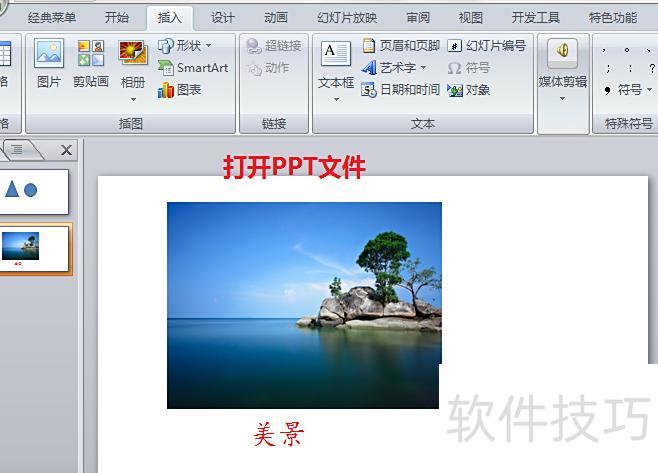This screenshot has width=658, height=473.
Task: Insert the comma special symbol
Action: 604,50
